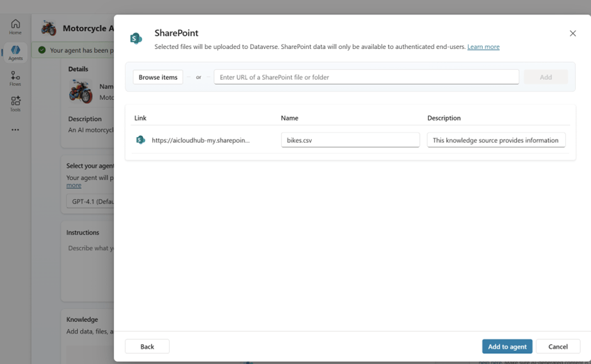Open Home in left sidebar
Viewport: 591px width, 364px height.
15,27
